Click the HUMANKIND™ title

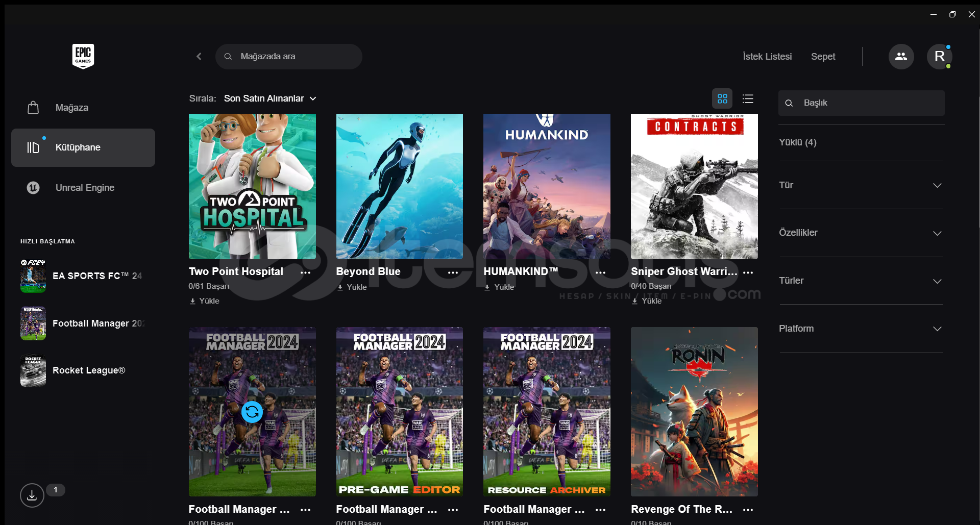521,272
